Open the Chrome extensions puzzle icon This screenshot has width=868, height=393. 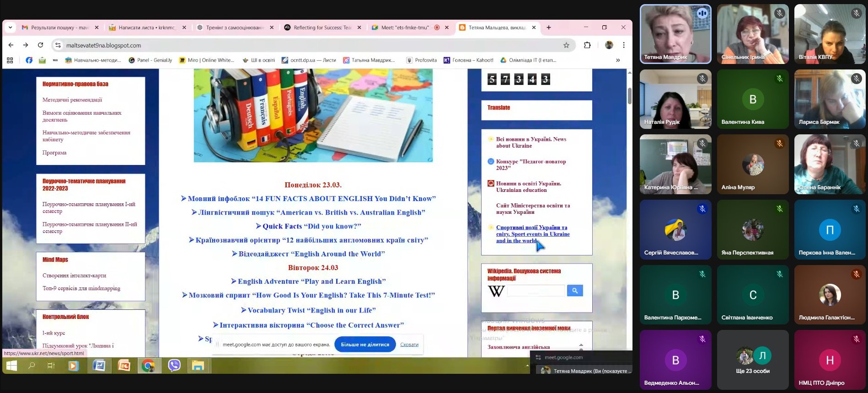pos(587,45)
